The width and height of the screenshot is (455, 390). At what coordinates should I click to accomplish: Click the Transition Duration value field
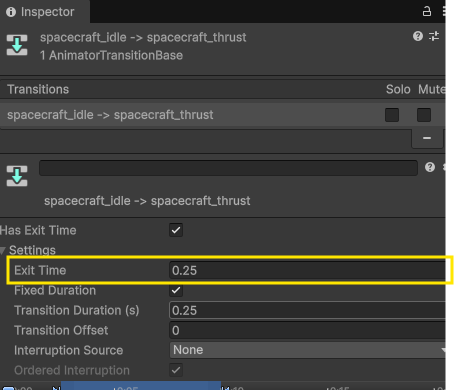(x=307, y=310)
